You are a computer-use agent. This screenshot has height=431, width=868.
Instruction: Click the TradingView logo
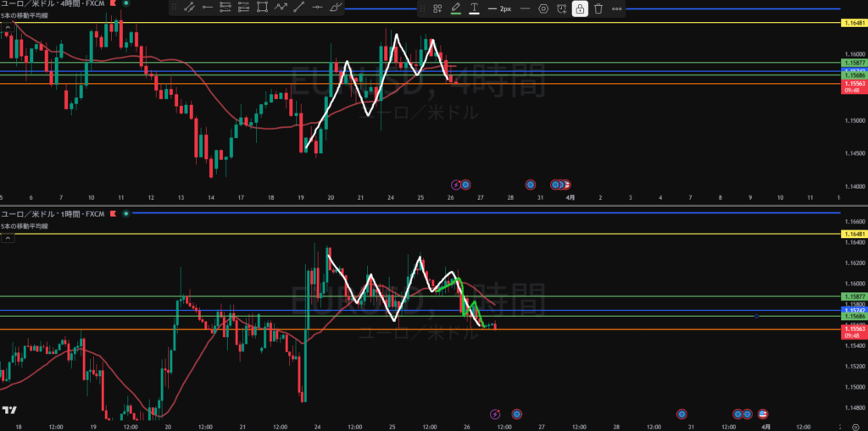click(x=9, y=411)
